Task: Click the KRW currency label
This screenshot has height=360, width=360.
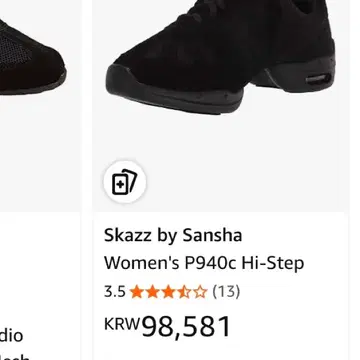Action: point(122,323)
